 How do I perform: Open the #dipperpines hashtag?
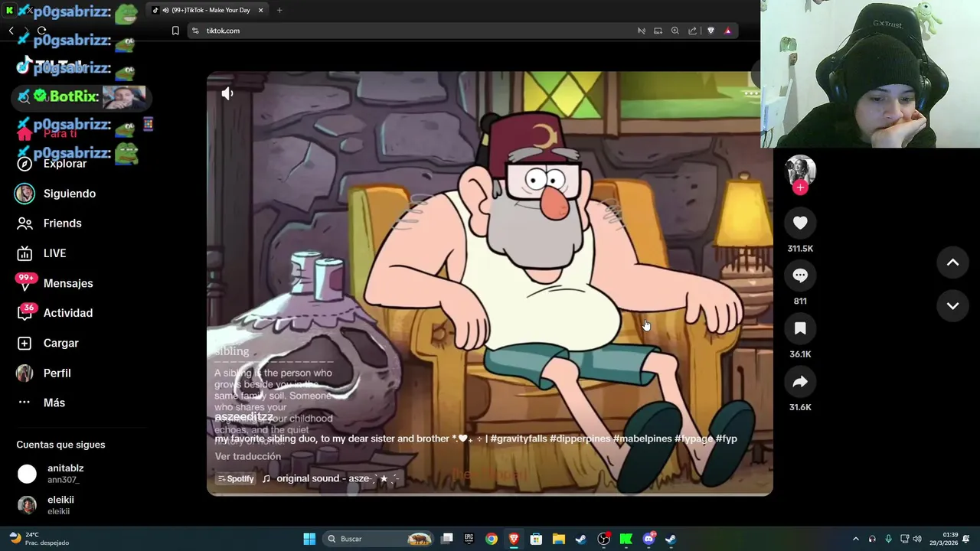pos(580,439)
